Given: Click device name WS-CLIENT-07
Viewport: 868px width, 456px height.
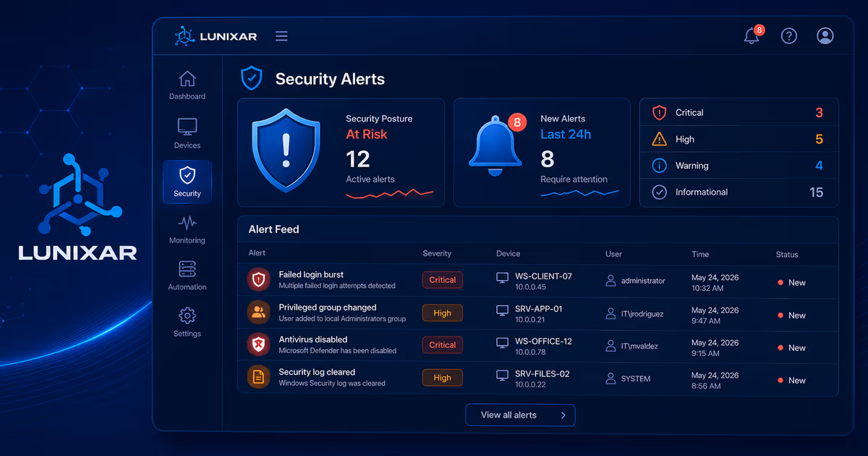Looking at the screenshot, I should 543,276.
